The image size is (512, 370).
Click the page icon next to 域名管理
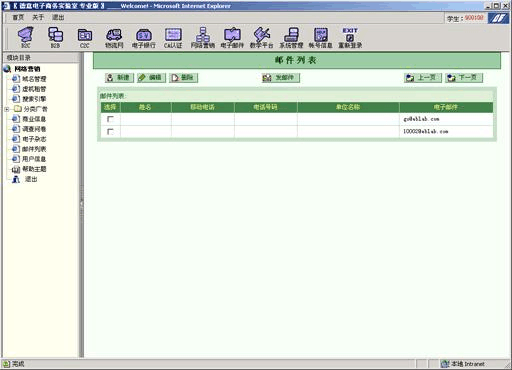pyautogui.click(x=16, y=79)
